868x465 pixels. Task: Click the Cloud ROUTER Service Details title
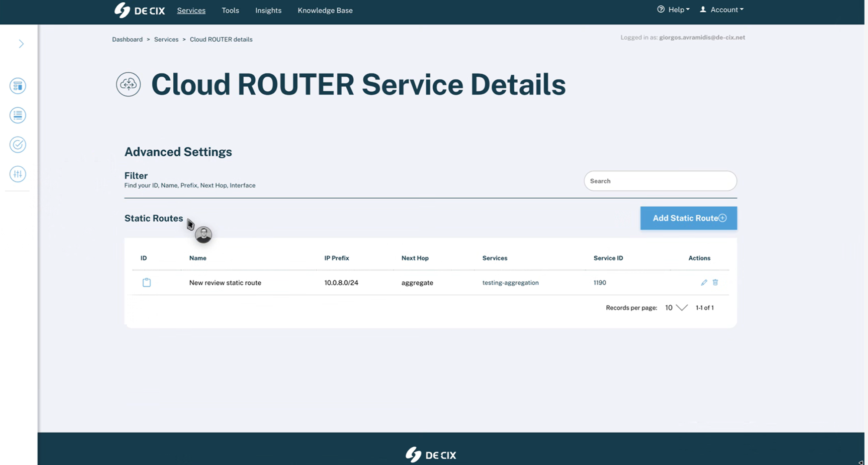pos(358,84)
